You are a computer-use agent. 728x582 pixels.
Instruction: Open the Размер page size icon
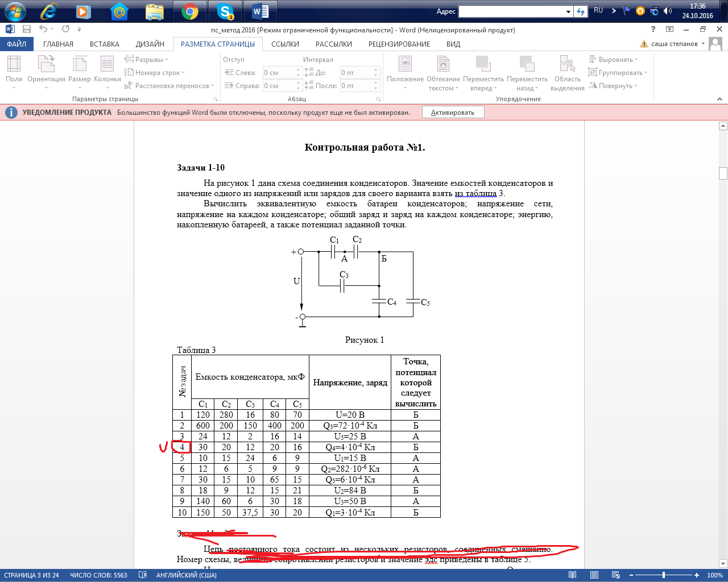pyautogui.click(x=80, y=65)
